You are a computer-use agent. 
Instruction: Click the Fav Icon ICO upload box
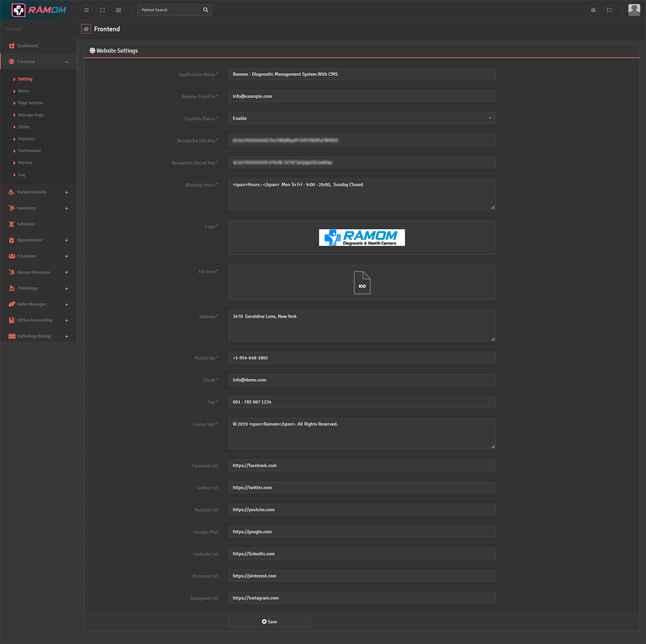point(362,283)
